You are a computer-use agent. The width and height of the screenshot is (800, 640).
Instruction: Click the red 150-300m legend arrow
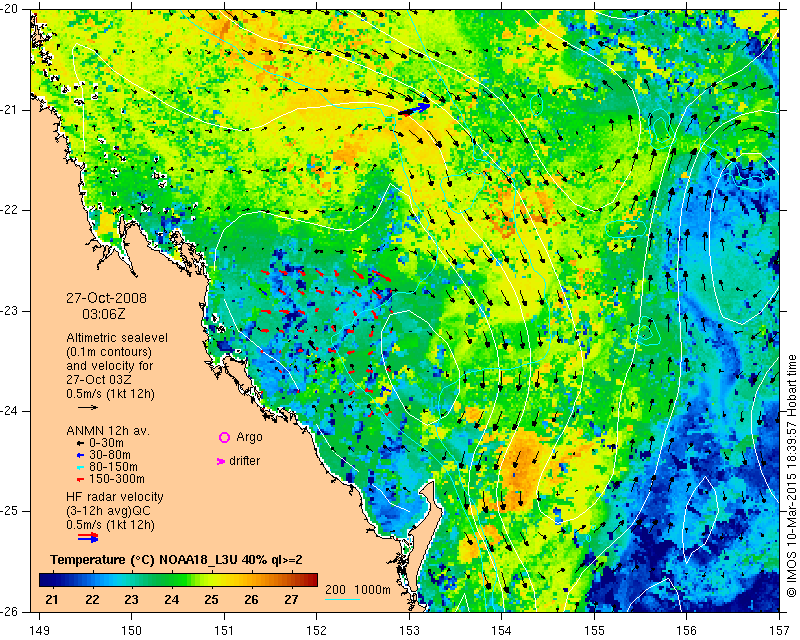tap(80, 480)
